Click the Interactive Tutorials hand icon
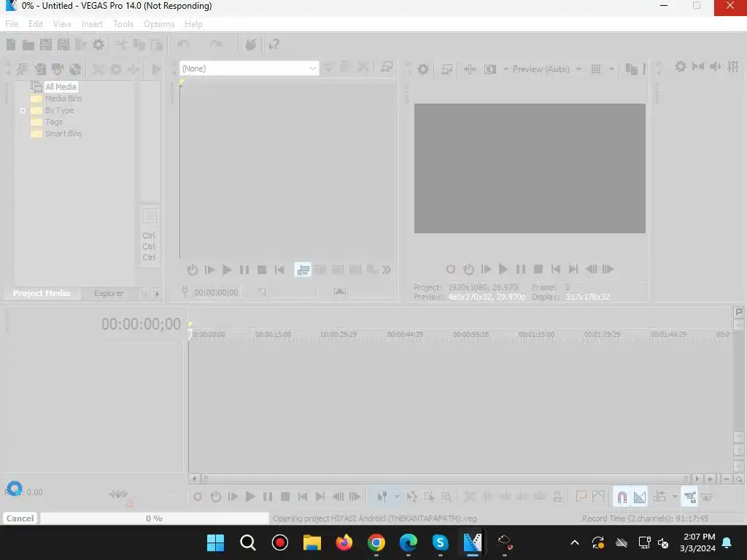Image resolution: width=747 pixels, height=560 pixels. click(x=251, y=44)
